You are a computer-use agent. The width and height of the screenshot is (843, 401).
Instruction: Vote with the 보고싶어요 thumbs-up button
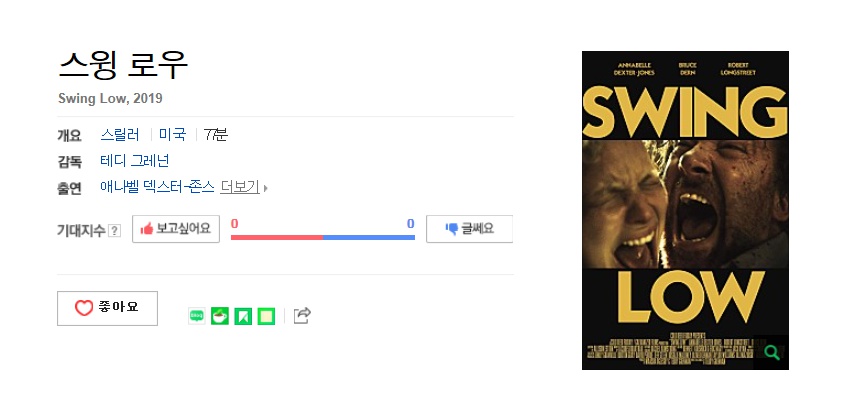[176, 229]
